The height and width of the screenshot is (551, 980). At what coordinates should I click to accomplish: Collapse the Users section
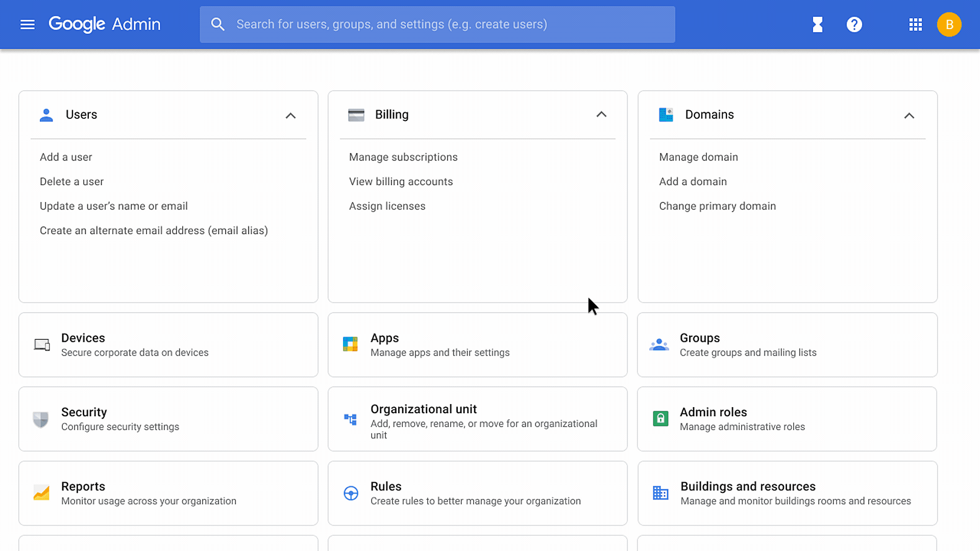point(291,114)
